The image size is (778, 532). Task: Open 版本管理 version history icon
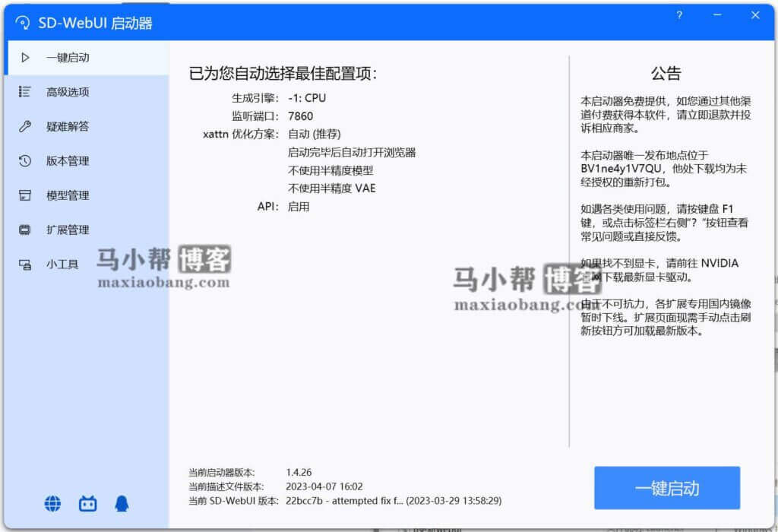(x=25, y=160)
